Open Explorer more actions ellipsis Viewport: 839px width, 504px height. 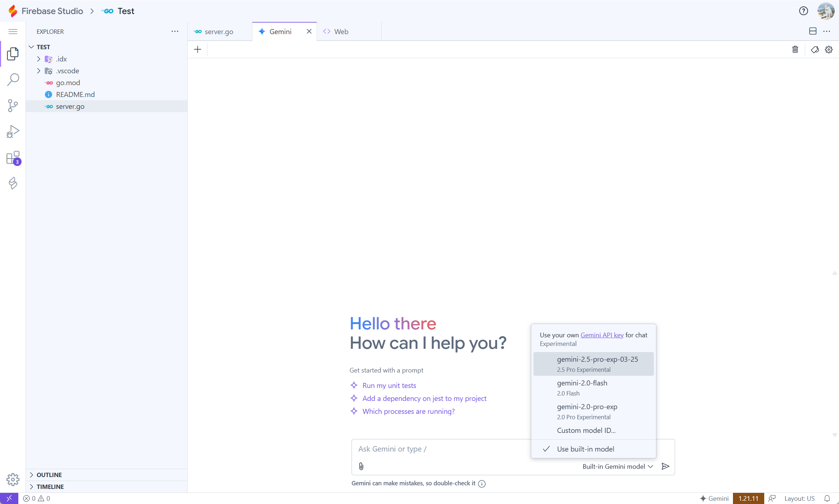click(x=175, y=32)
